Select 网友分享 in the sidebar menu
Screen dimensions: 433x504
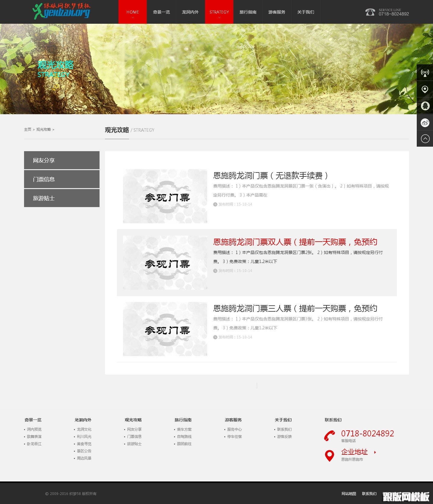pos(62,160)
